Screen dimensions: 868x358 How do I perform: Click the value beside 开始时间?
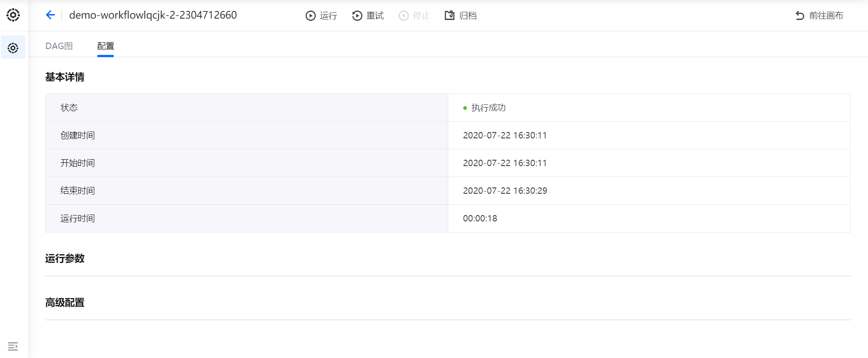point(505,163)
